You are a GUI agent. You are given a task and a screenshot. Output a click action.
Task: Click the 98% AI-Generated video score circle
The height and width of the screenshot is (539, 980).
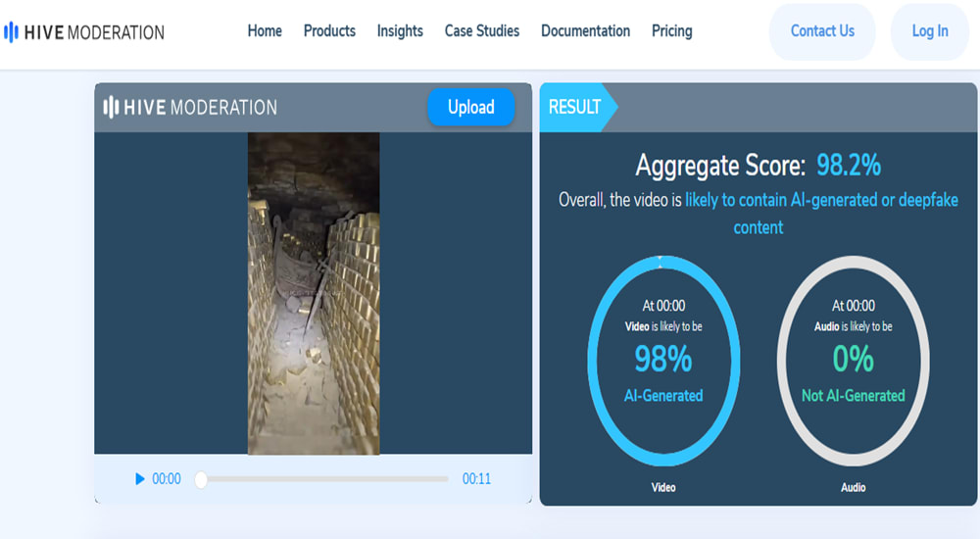pos(663,361)
